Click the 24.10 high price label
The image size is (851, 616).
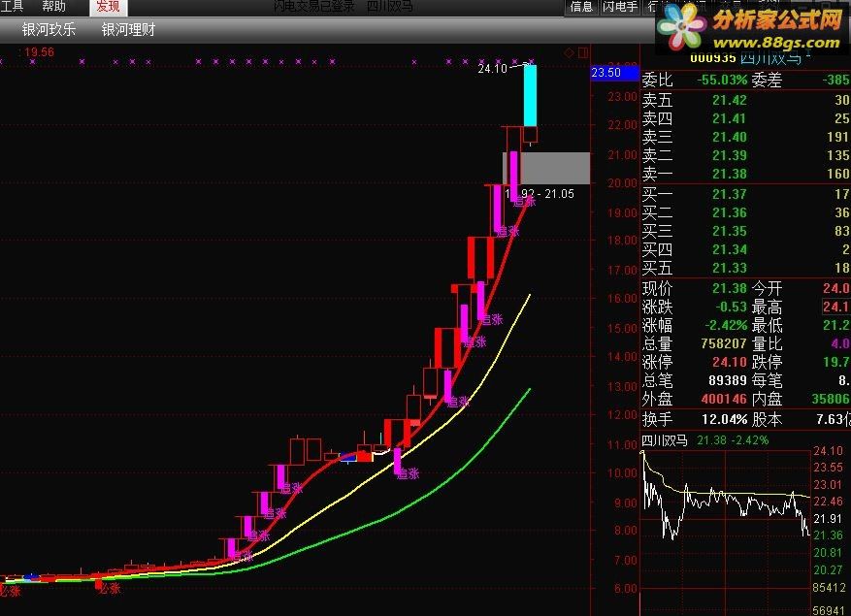[x=492, y=68]
